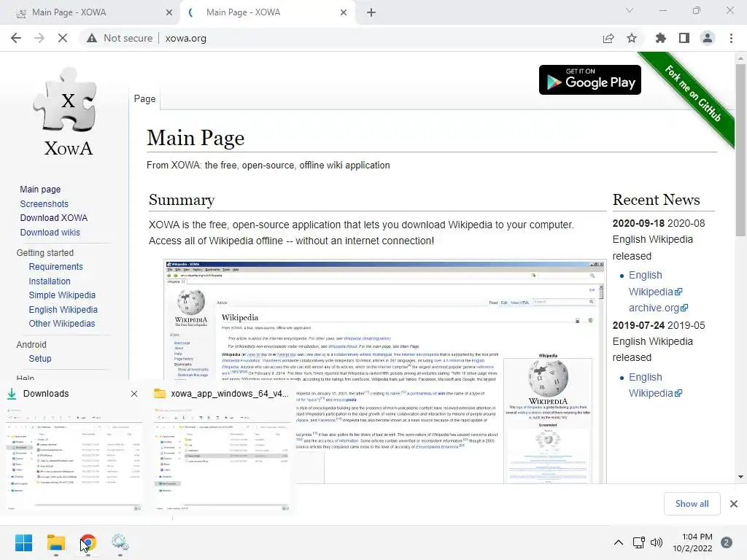Close the first Main Page - XOWA tab
The width and height of the screenshot is (747, 560).
169,12
